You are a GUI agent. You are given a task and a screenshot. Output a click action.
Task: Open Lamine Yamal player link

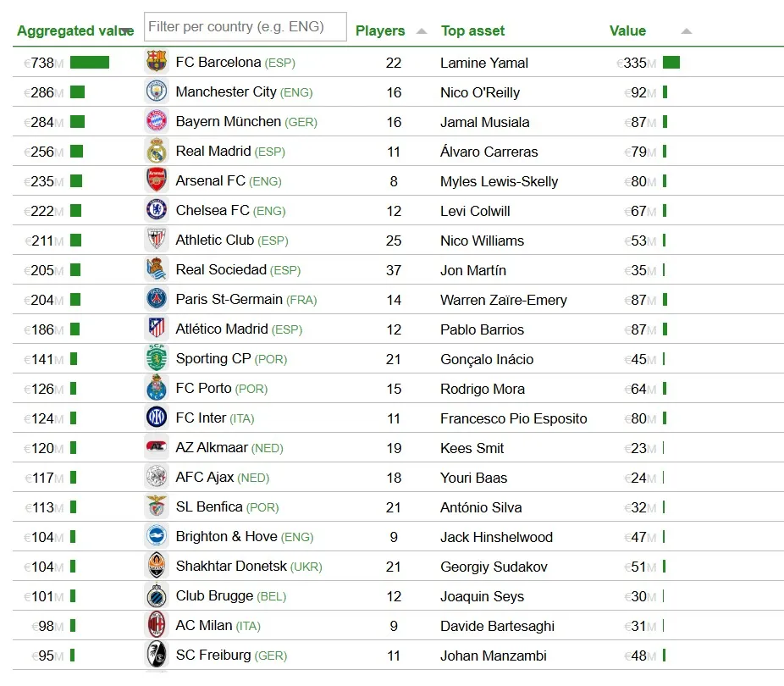tap(484, 63)
